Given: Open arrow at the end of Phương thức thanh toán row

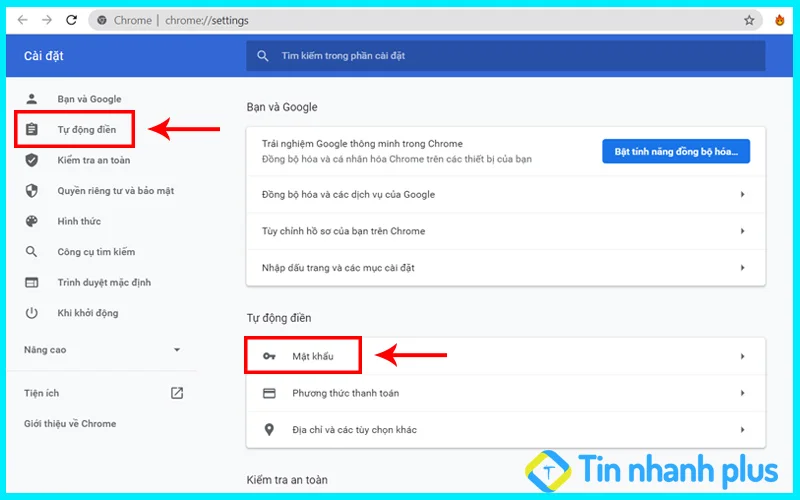Looking at the screenshot, I should 742,393.
